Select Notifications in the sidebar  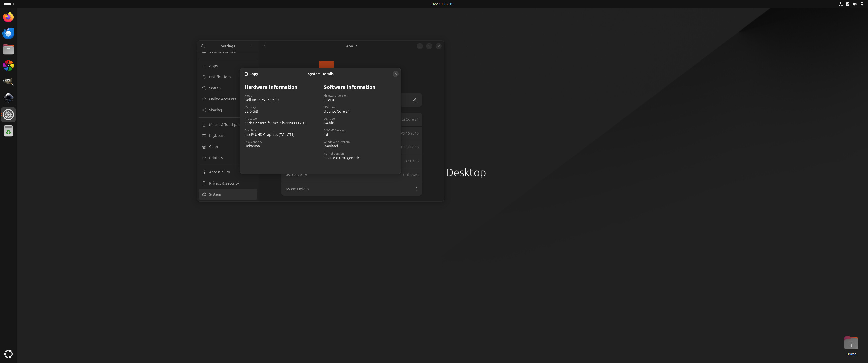[220, 77]
